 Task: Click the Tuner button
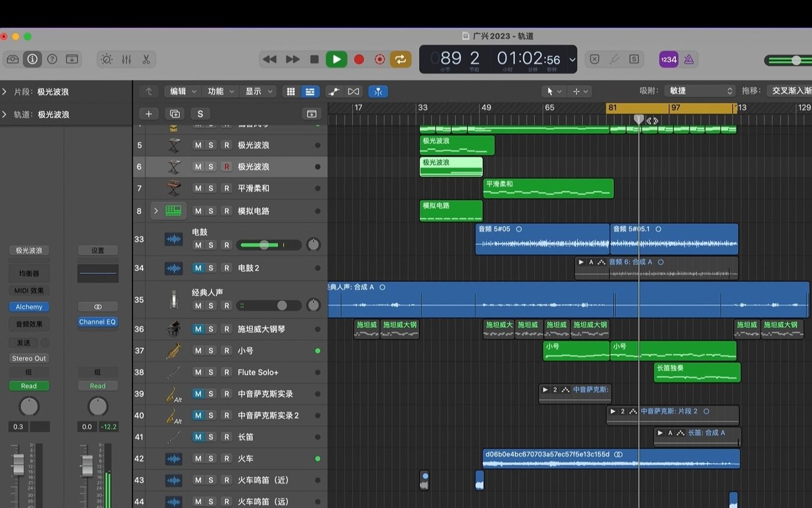coord(614,59)
